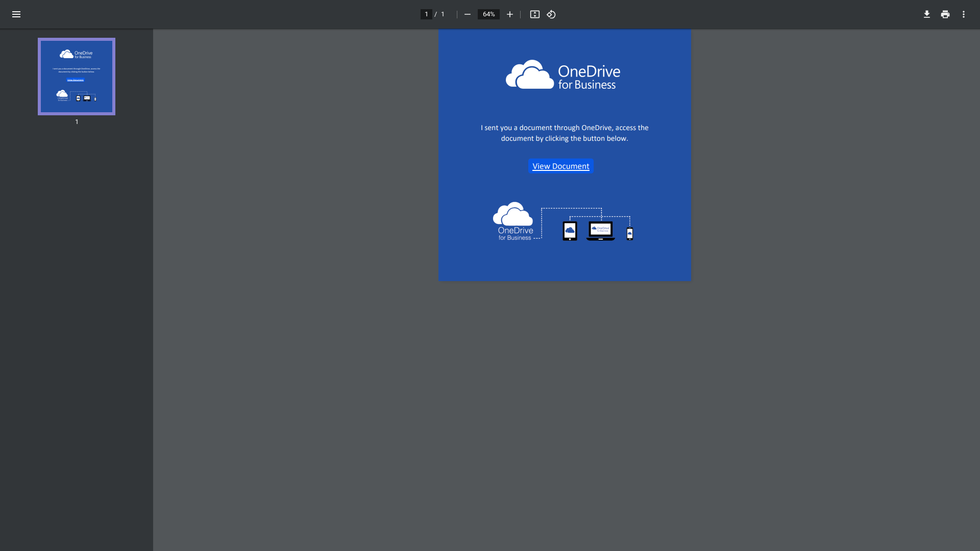This screenshot has width=980, height=551.
Task: Open the View Document link
Action: tap(560, 166)
